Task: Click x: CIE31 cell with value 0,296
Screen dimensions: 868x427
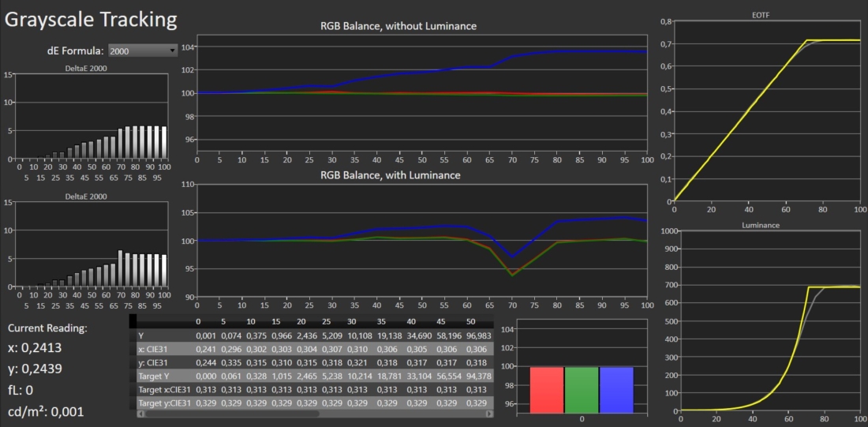Action: 231,349
